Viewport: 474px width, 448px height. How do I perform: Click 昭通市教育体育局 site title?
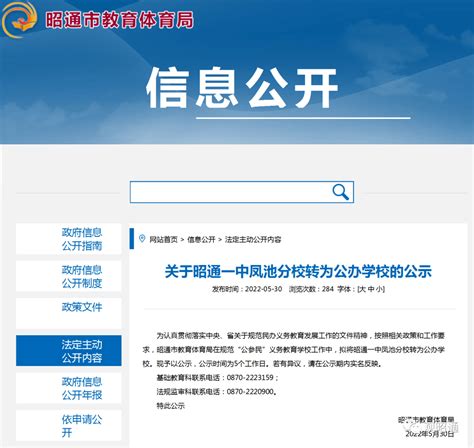pos(119,20)
